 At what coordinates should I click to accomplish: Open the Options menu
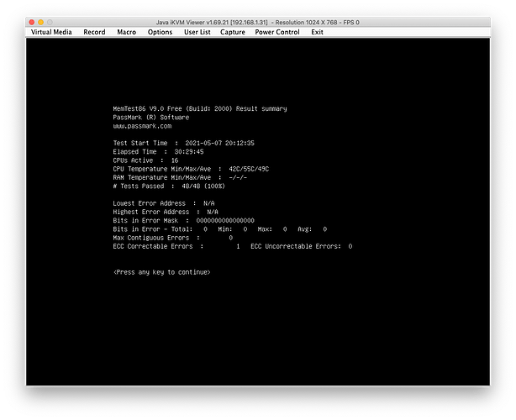160,32
